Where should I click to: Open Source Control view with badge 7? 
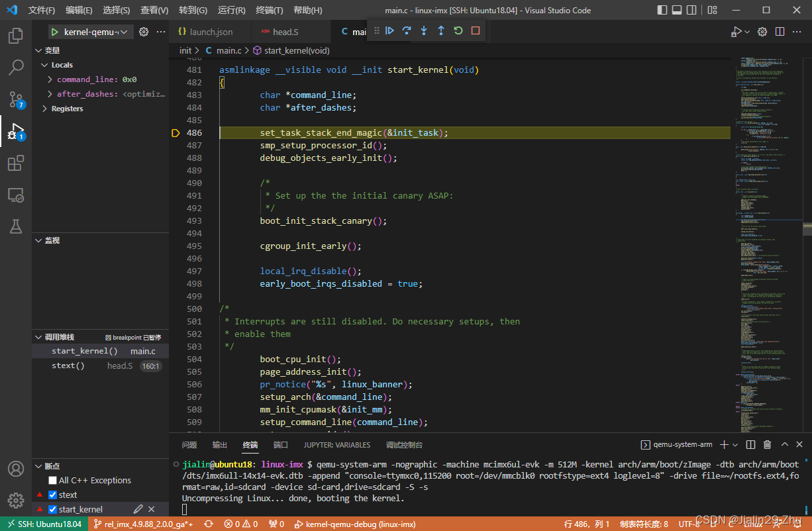click(16, 99)
